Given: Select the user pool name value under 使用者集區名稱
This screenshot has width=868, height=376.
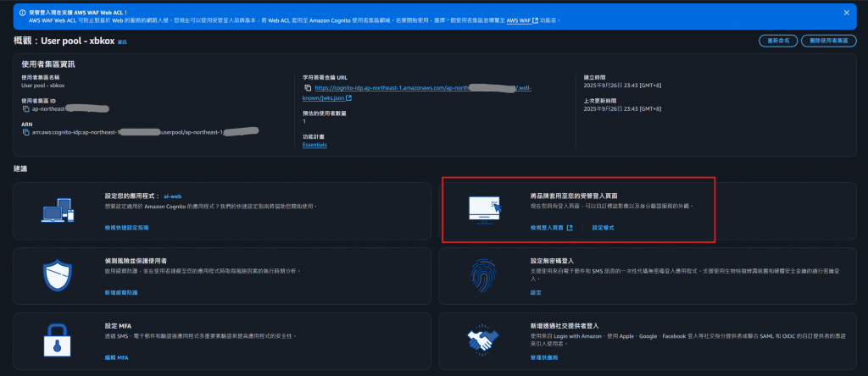Looking at the screenshot, I should (42, 86).
